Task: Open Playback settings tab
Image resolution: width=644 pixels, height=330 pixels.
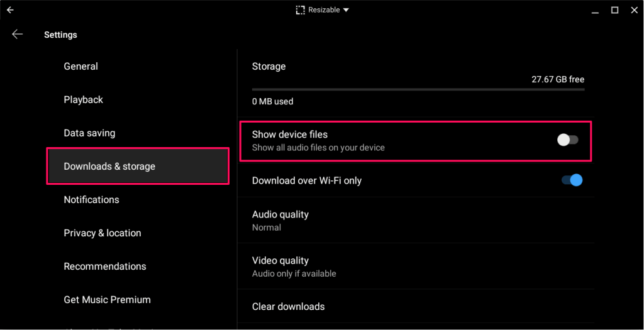Action: click(x=83, y=99)
